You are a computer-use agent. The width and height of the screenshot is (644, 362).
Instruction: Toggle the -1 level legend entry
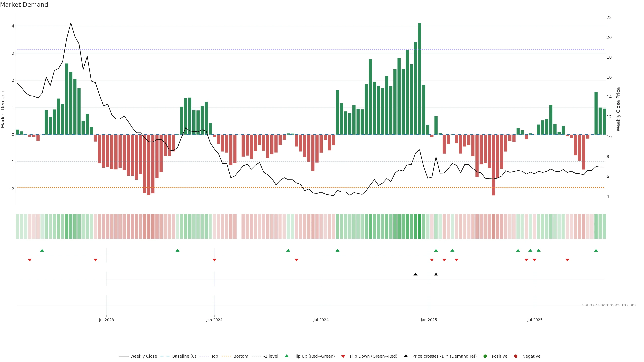[x=271, y=356]
